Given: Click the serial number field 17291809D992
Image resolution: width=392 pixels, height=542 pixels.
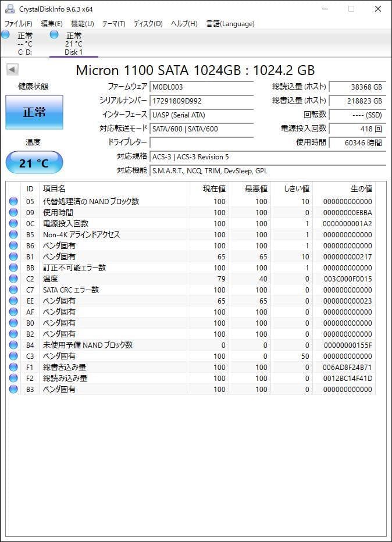Looking at the screenshot, I should pos(202,101).
